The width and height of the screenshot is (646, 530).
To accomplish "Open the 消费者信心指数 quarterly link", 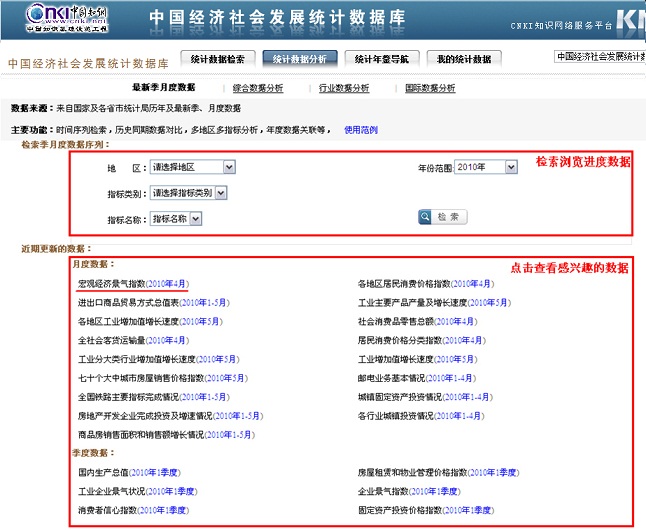I will point(105,510).
